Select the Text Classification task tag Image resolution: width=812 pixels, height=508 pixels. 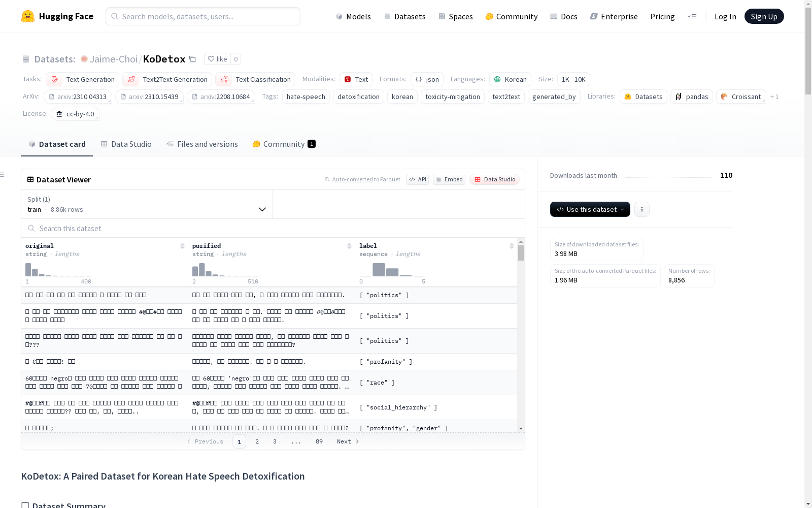255,79
